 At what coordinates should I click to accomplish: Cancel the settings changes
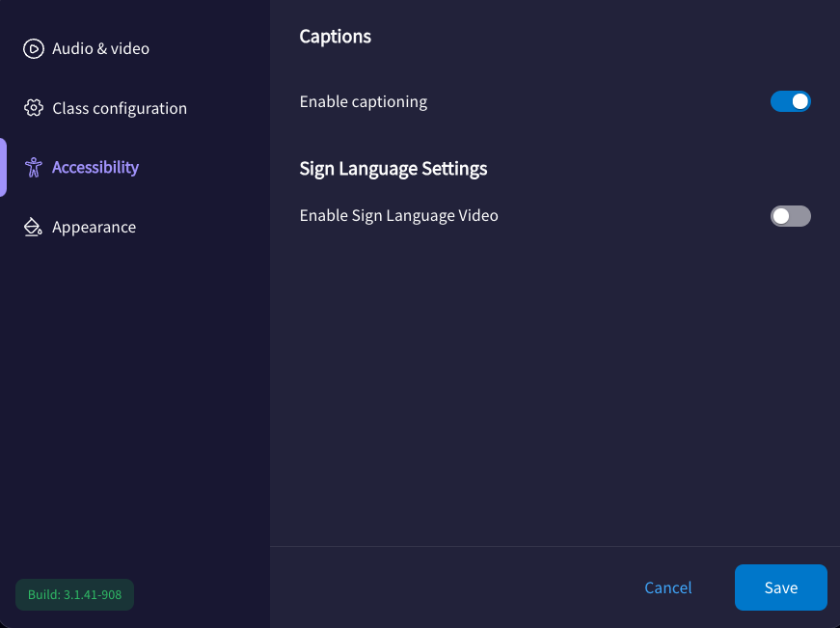point(667,587)
